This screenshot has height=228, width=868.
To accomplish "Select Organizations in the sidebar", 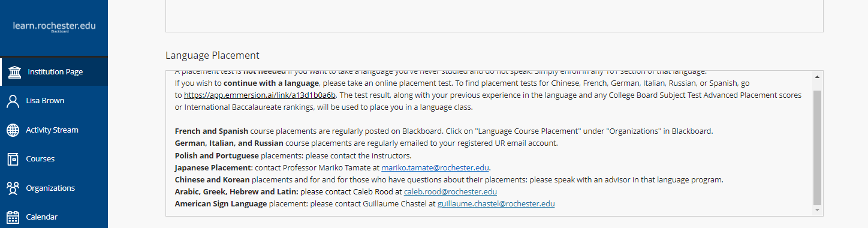I will (54, 188).
